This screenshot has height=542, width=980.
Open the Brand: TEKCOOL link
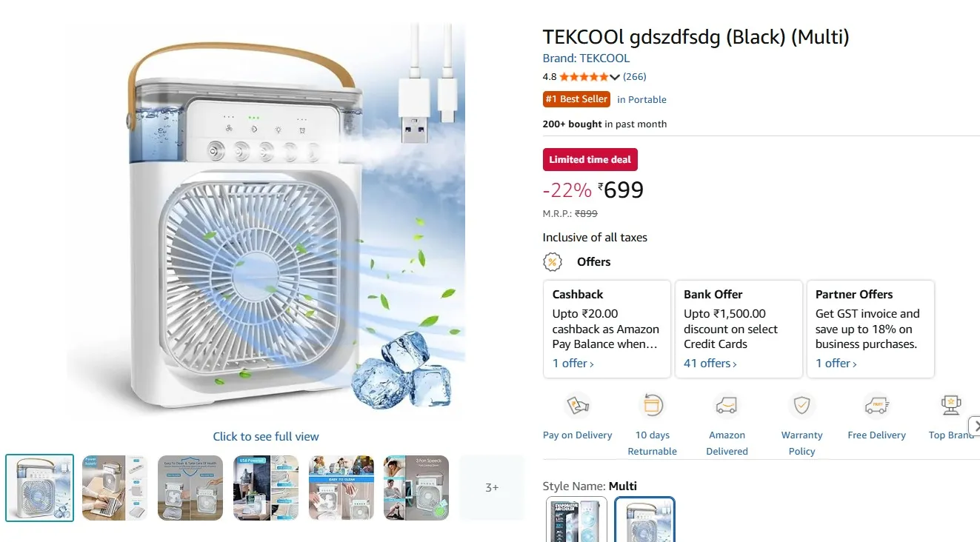[x=586, y=58]
